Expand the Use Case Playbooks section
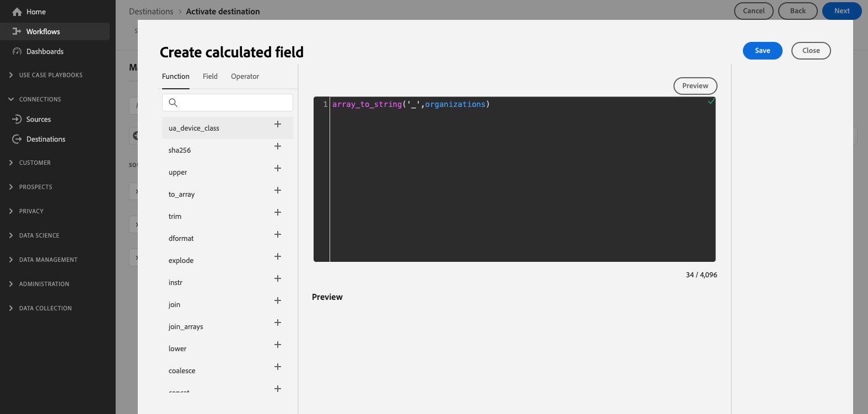 coord(11,75)
